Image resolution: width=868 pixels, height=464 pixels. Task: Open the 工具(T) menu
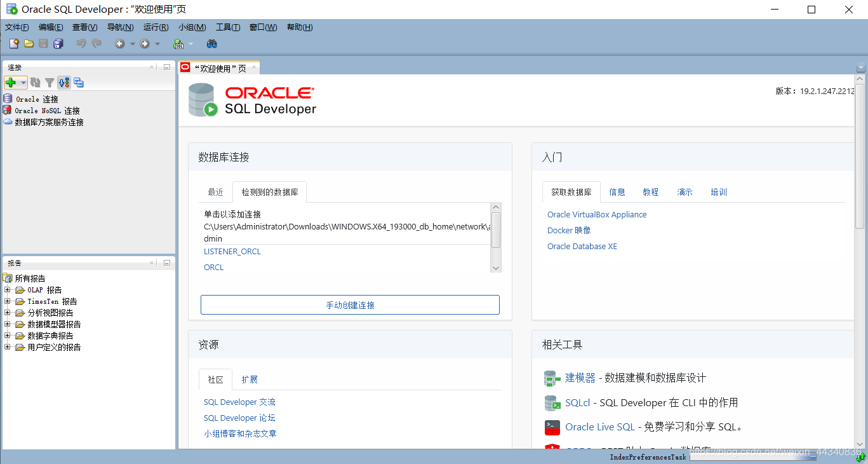(x=227, y=27)
